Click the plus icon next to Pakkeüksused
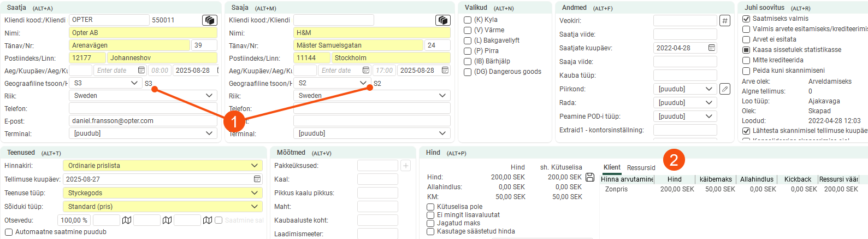This screenshot has height=239, width=868. click(x=405, y=166)
